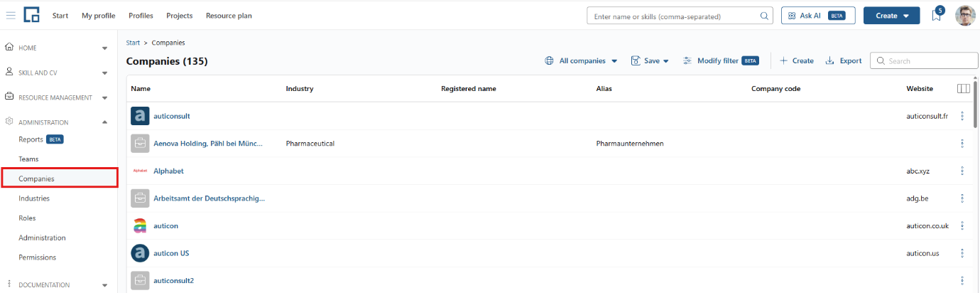
Task: Click the application logo icon
Action: click(31, 15)
